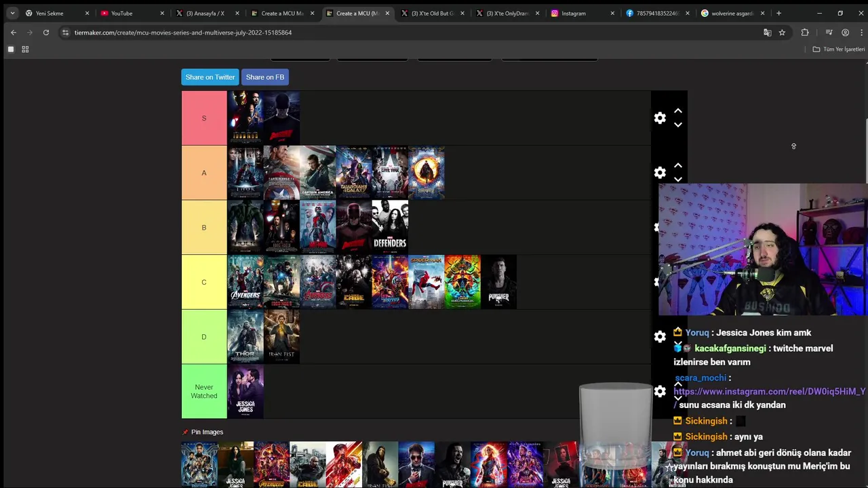Screen dimensions: 868x488
Task: Expand the tab search dropdown arrow
Action: (x=12, y=13)
